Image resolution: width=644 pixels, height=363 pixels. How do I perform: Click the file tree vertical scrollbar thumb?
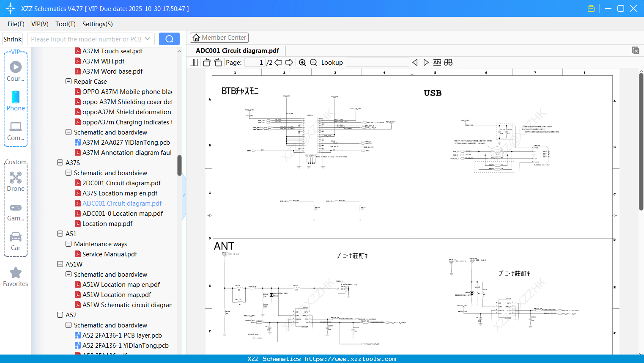179,165
